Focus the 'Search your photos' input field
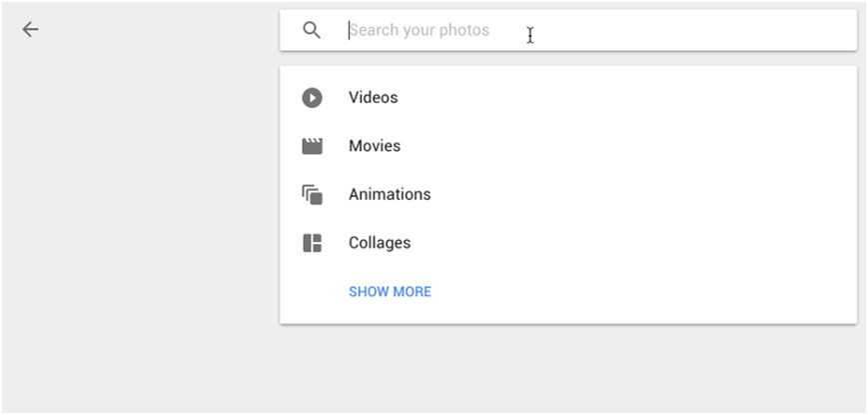The height and width of the screenshot is (415, 868). click(x=599, y=30)
